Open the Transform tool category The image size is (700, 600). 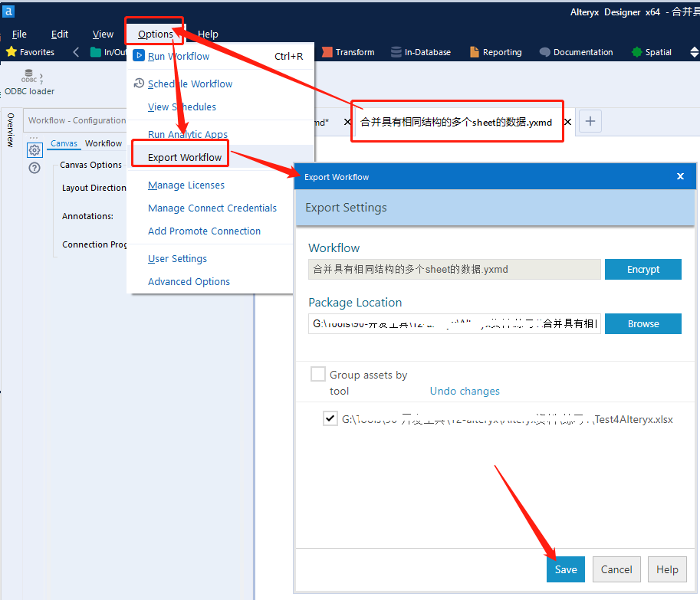click(x=348, y=52)
